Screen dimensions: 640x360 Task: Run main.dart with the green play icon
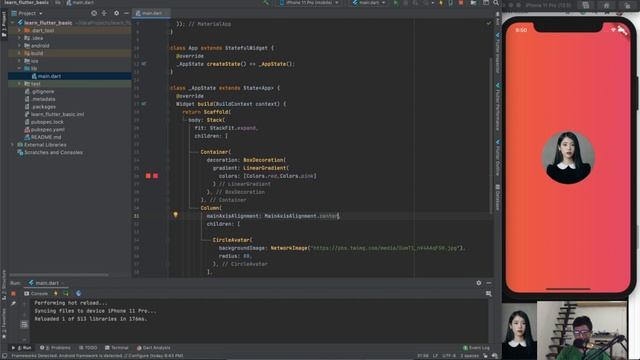pos(395,3)
